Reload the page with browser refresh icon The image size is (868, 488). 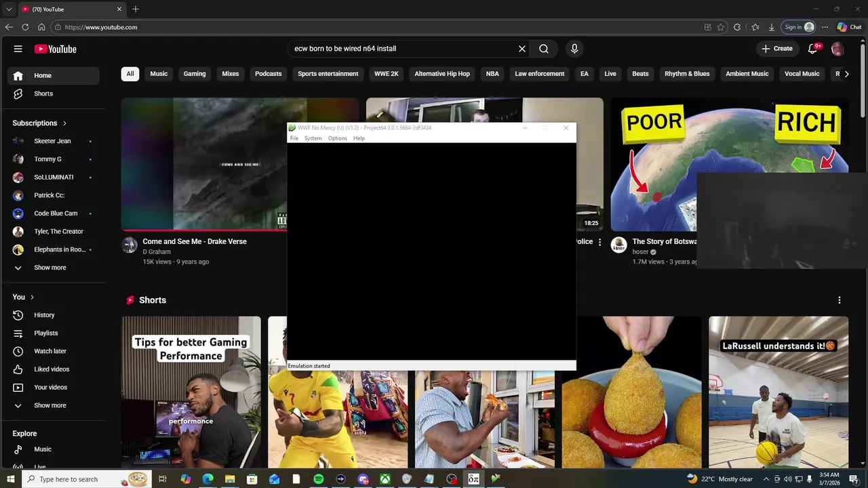(25, 27)
